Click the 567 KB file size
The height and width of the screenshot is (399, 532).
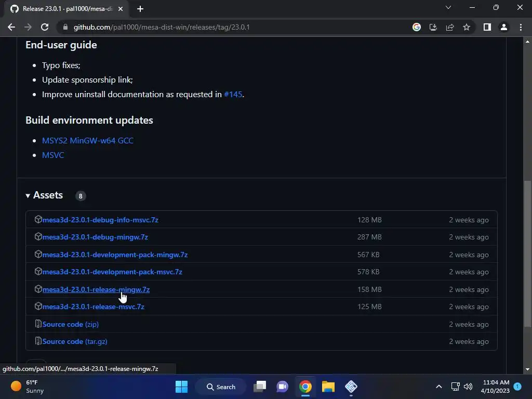coord(368,255)
